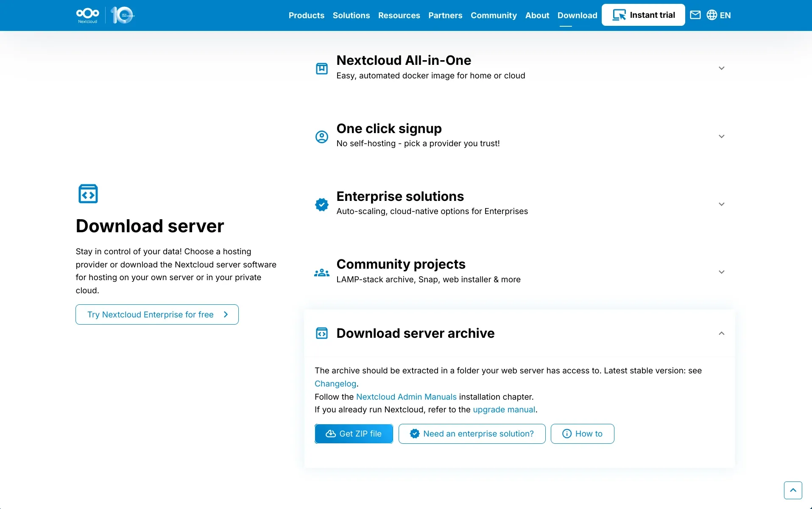Expand the Enterprise solutions section
This screenshot has height=509, width=812.
click(x=721, y=204)
